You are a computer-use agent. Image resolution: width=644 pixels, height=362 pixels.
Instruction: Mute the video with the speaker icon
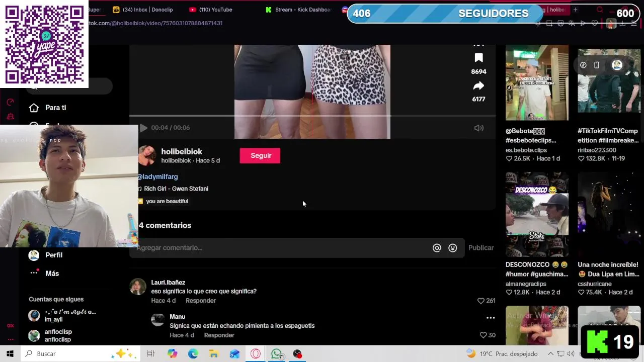pyautogui.click(x=479, y=128)
